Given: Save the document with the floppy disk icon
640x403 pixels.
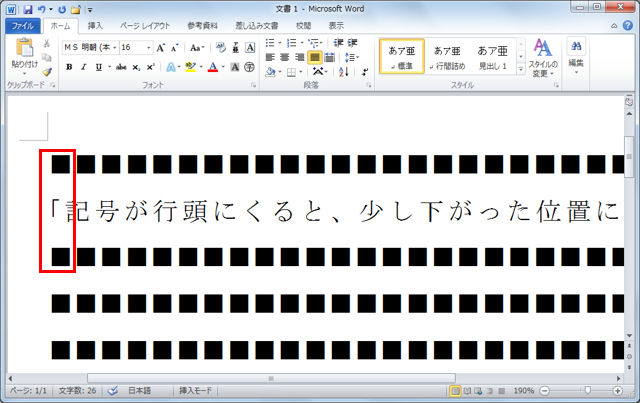Looking at the screenshot, I should (28, 9).
